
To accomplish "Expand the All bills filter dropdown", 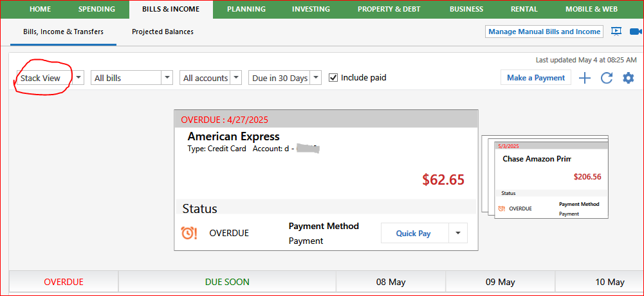I will pos(131,78).
